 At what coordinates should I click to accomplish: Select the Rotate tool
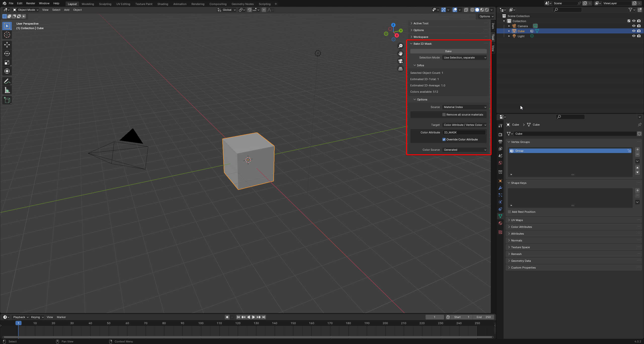7,54
